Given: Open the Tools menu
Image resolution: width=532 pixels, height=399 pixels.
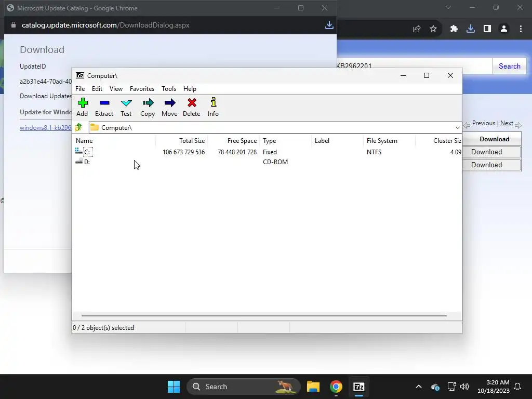Looking at the screenshot, I should pos(169,88).
